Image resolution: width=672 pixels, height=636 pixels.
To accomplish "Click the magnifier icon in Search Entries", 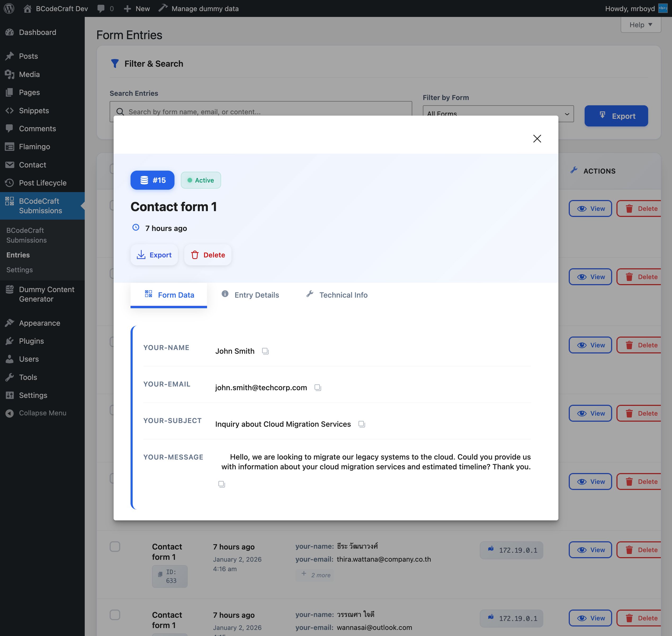I will pos(120,112).
